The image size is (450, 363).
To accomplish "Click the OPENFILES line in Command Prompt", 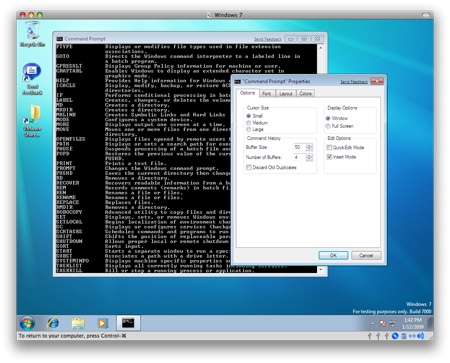I will (x=143, y=139).
